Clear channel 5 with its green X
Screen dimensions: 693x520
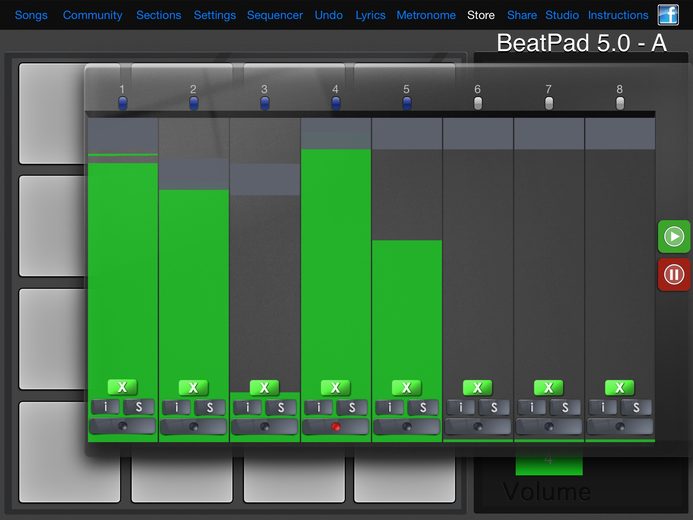407,387
